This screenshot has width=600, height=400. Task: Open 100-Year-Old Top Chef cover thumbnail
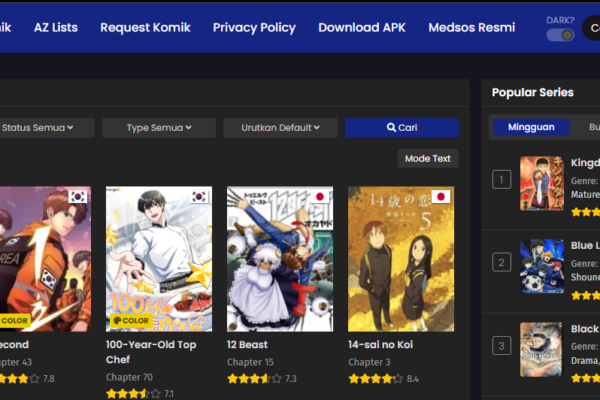coord(159,259)
